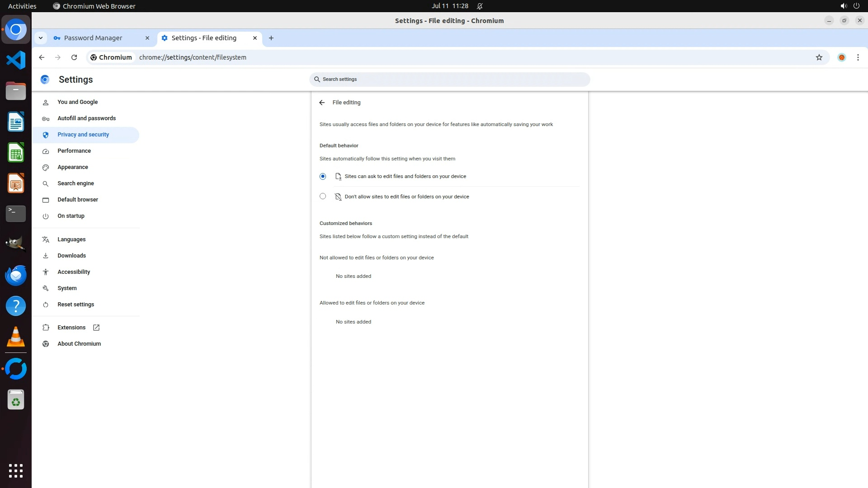868x488 pixels.
Task: Open new tab with plus button
Action: [271, 38]
